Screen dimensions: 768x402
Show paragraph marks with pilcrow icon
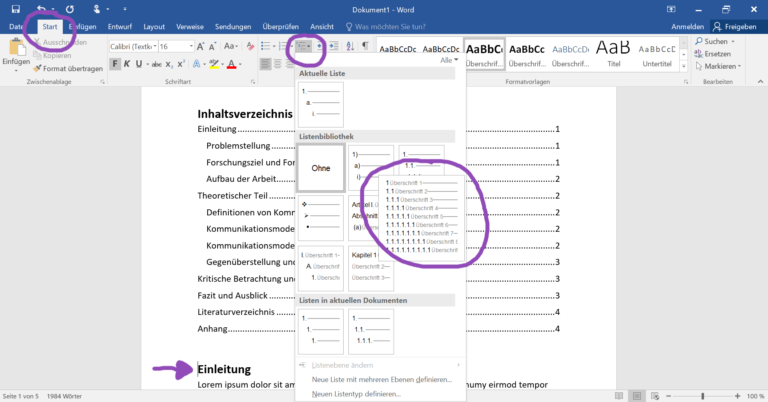(366, 46)
